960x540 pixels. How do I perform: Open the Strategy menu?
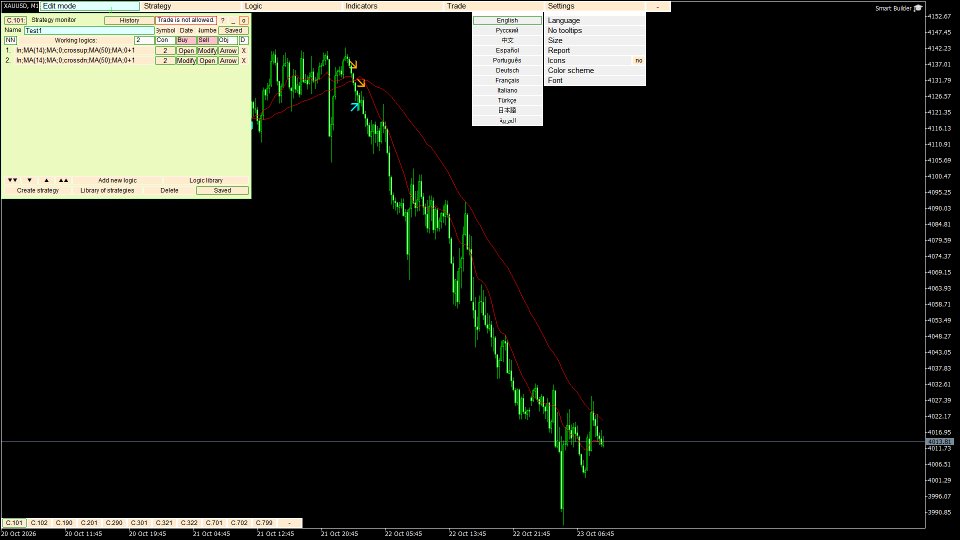pos(191,6)
